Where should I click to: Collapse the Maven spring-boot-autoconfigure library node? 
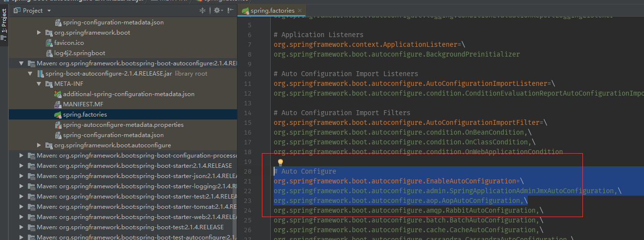coord(21,63)
